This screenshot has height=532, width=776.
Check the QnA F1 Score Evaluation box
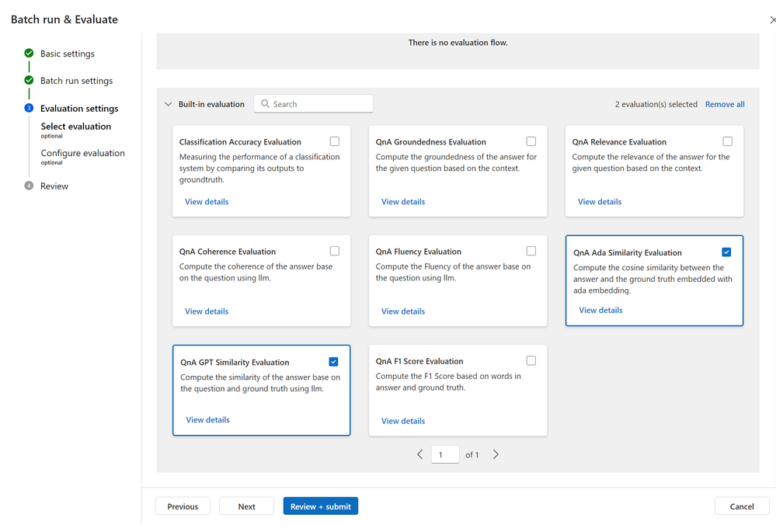click(x=531, y=361)
